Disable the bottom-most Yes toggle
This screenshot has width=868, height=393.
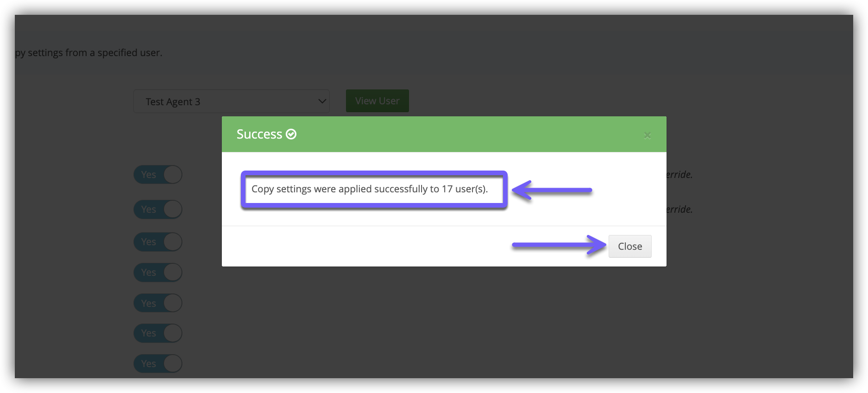158,364
